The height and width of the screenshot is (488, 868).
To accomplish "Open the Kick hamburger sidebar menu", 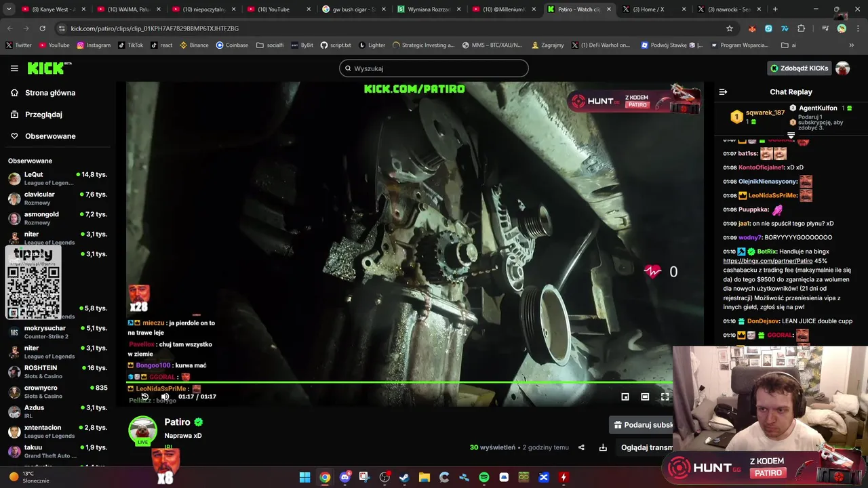I will (x=14, y=68).
